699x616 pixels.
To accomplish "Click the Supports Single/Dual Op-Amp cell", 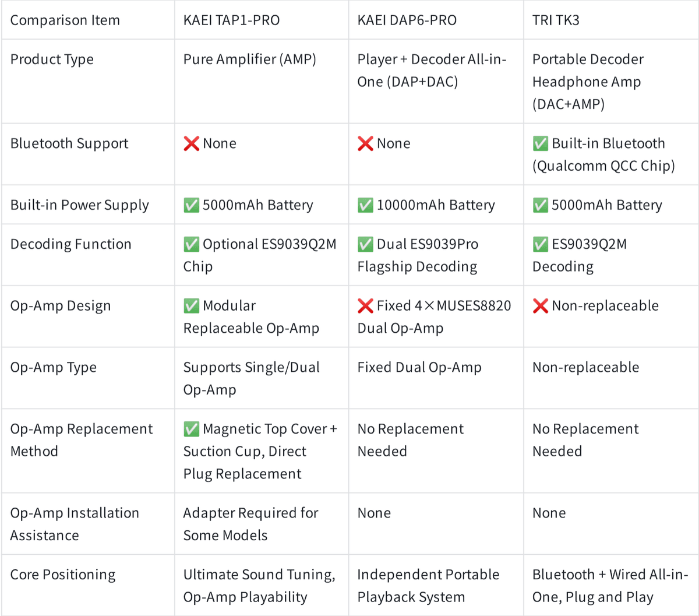I will coord(251,378).
